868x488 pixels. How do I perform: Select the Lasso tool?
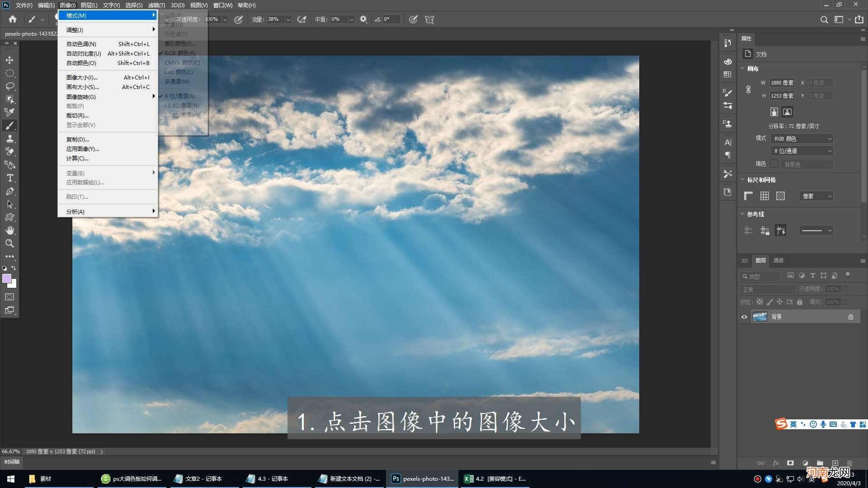[x=9, y=86]
